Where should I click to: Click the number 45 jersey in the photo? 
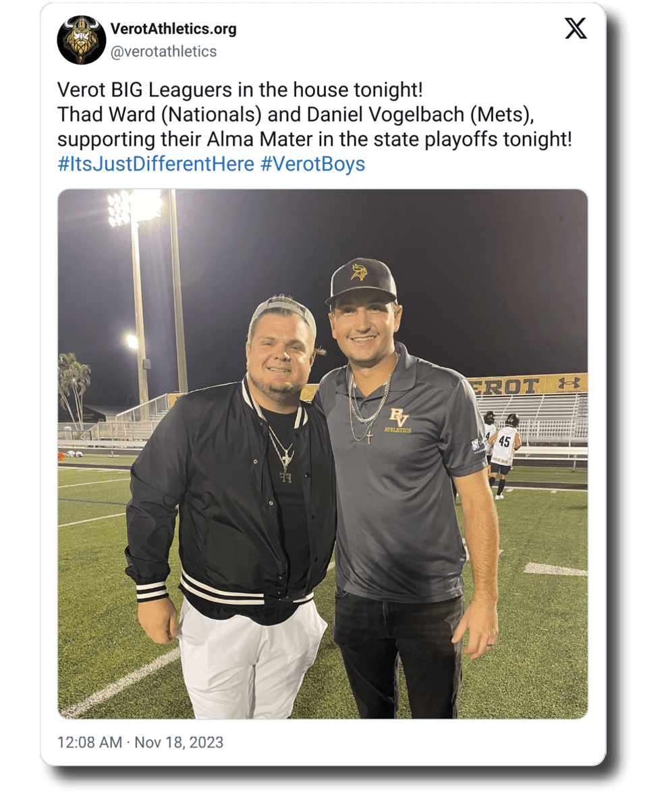[504, 442]
